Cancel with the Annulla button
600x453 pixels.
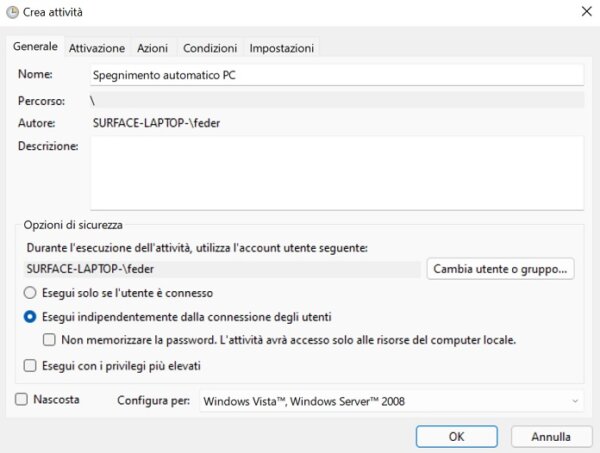click(551, 437)
